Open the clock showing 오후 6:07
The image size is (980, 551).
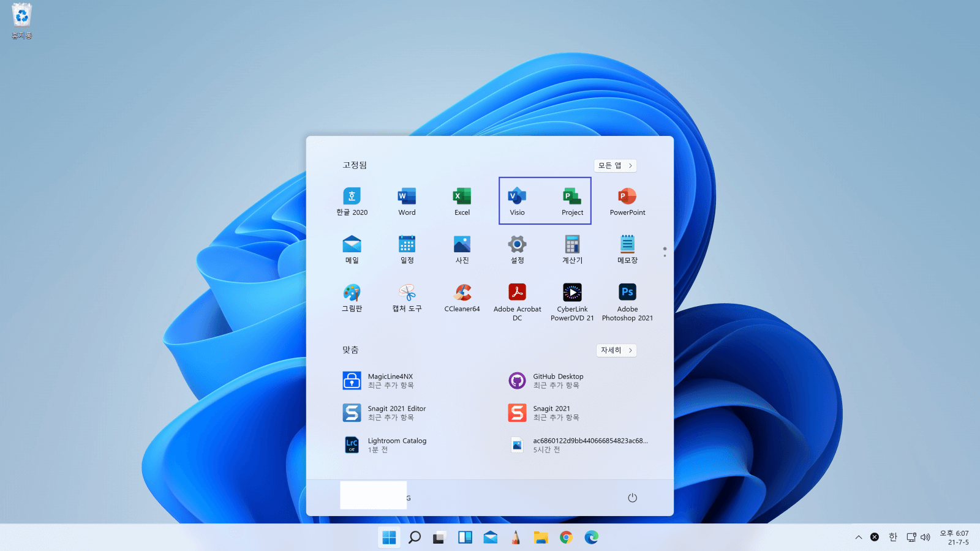coord(954,538)
